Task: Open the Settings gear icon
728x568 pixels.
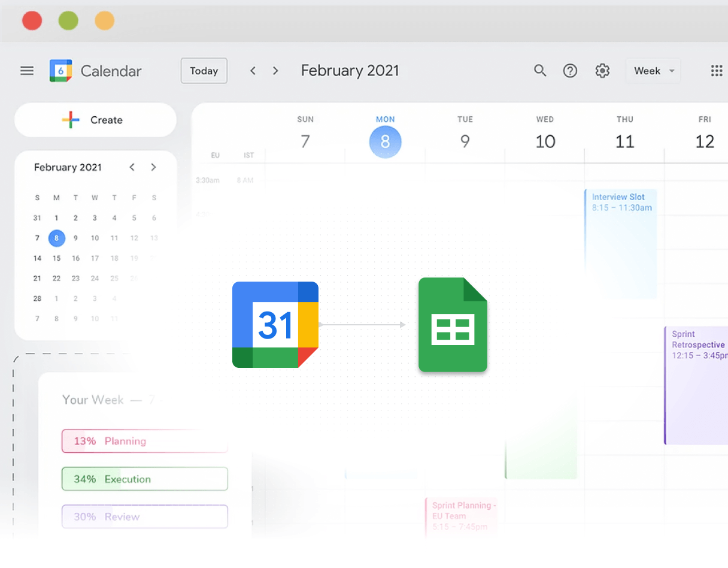Action: tap(602, 71)
